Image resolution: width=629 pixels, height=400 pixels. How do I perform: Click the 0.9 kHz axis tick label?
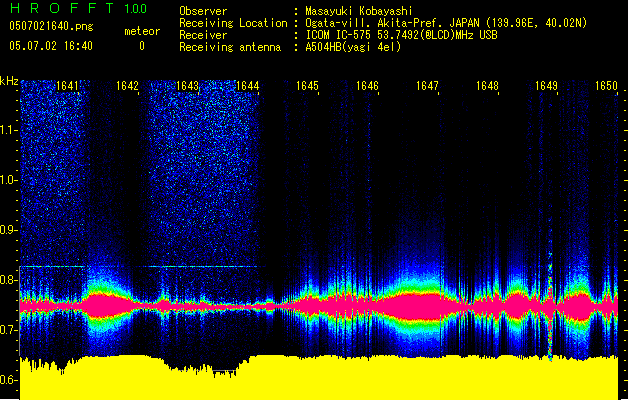7,230
